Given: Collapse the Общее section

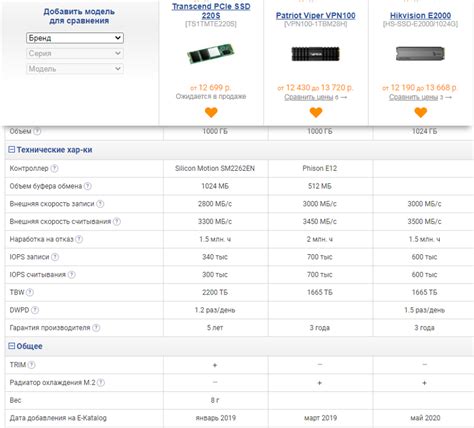Looking at the screenshot, I should [11, 346].
